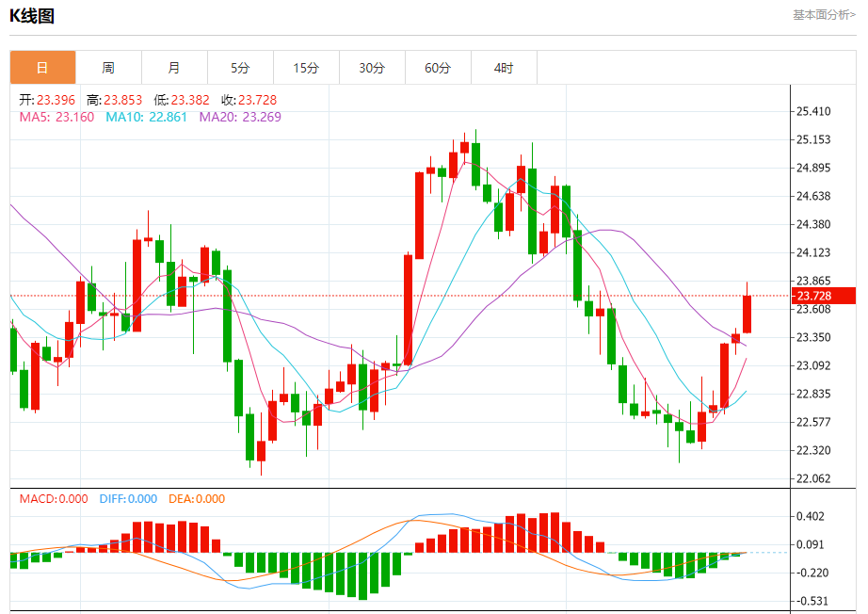Click the MACD:0.000 indicator label
Viewport: 868px width, 614px height.
[54, 499]
